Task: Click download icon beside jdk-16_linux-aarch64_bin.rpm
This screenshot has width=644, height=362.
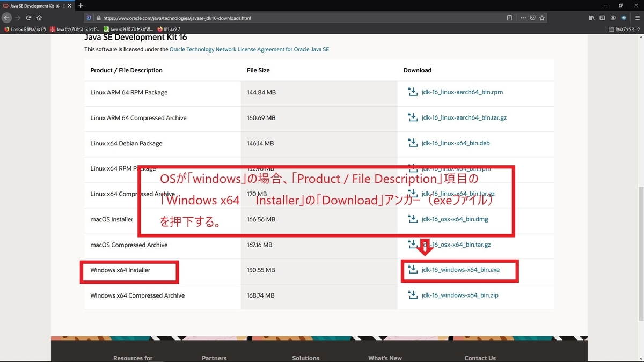Action: pyautogui.click(x=413, y=92)
